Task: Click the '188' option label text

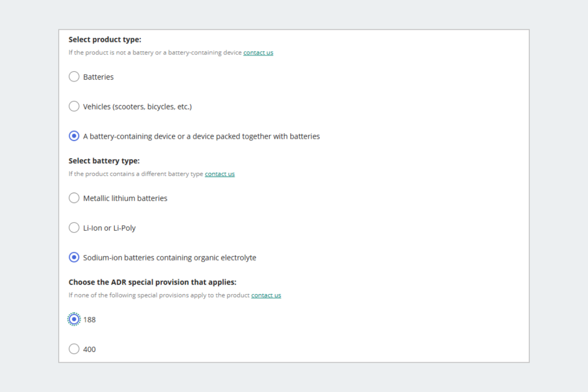Action: pos(90,320)
